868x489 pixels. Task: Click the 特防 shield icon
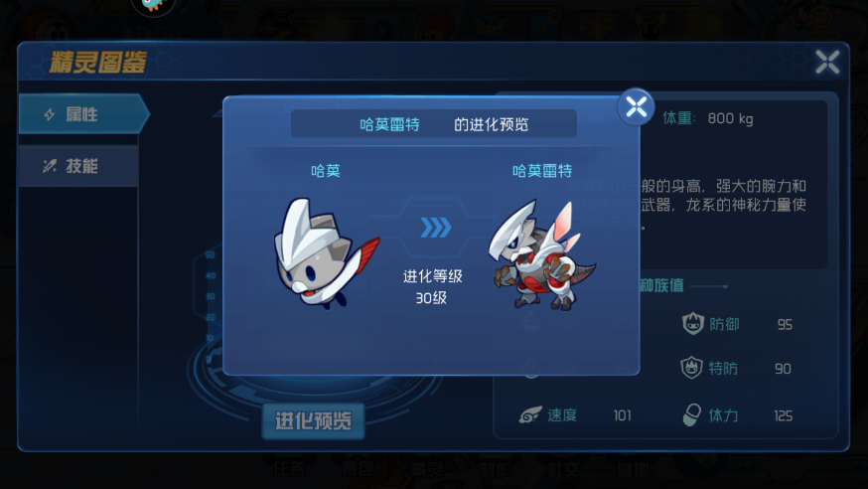691,368
